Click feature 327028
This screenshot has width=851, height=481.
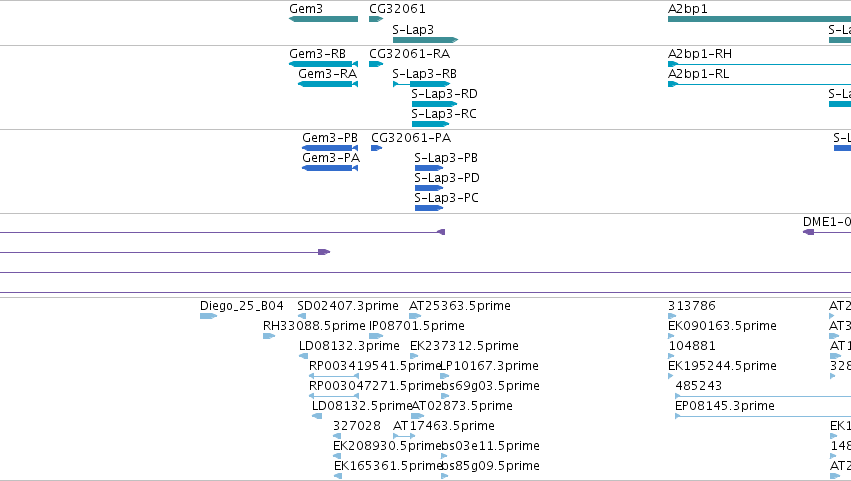[x=337, y=436]
